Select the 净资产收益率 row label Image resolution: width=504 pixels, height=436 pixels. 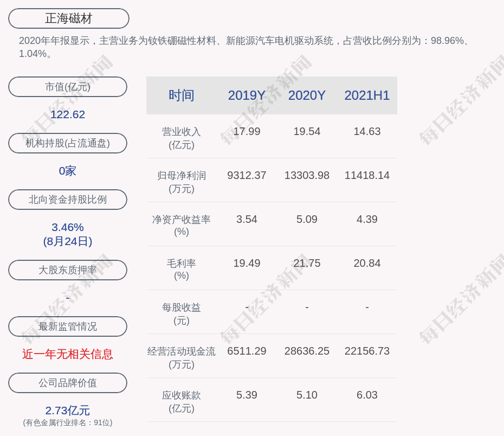pos(181,219)
